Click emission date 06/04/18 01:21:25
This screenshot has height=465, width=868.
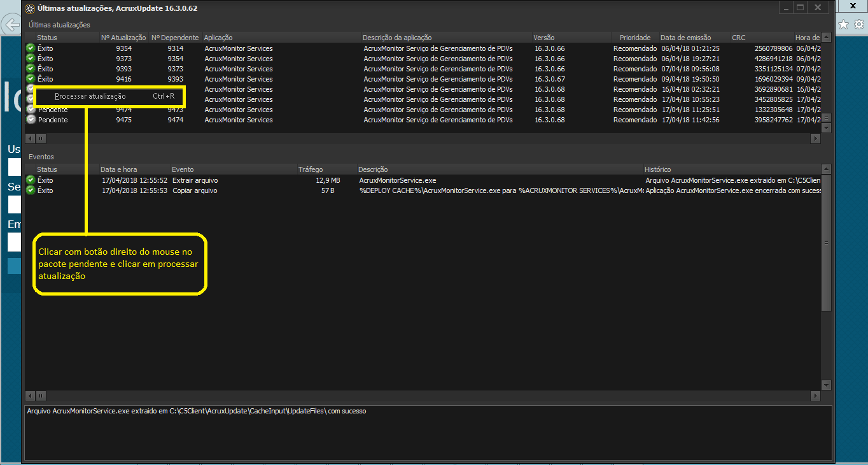pos(690,48)
